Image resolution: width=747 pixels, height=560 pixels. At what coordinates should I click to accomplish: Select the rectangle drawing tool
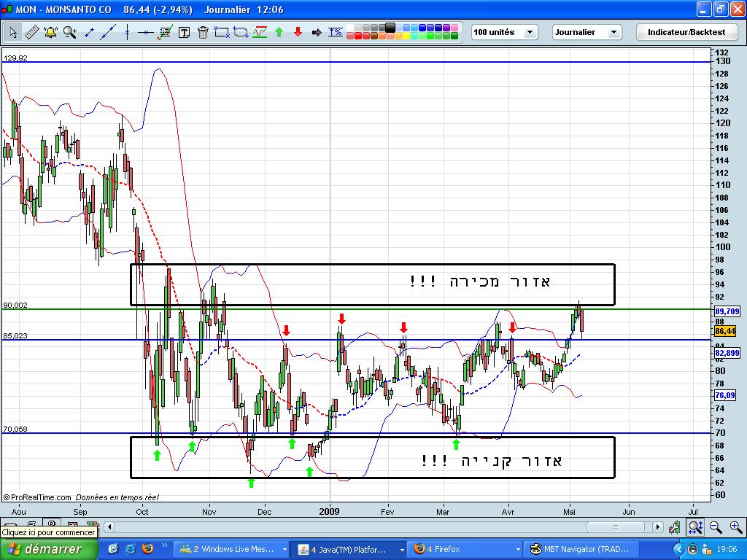pos(222,32)
